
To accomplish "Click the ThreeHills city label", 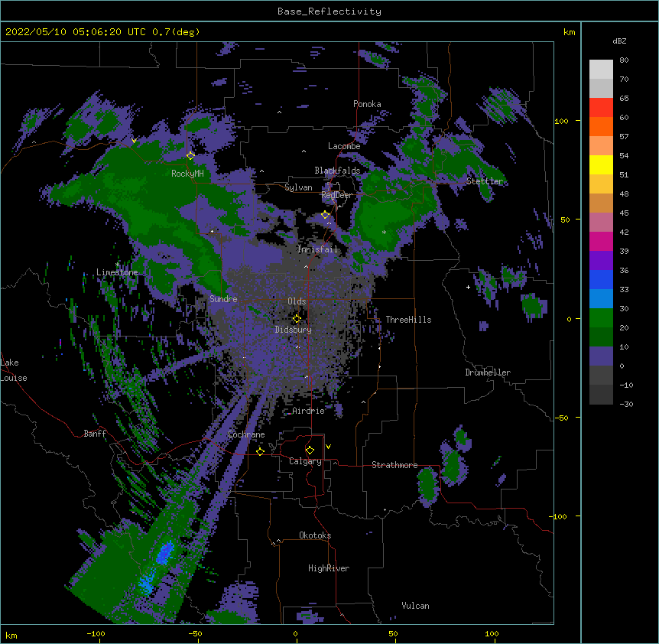I will (x=408, y=320).
